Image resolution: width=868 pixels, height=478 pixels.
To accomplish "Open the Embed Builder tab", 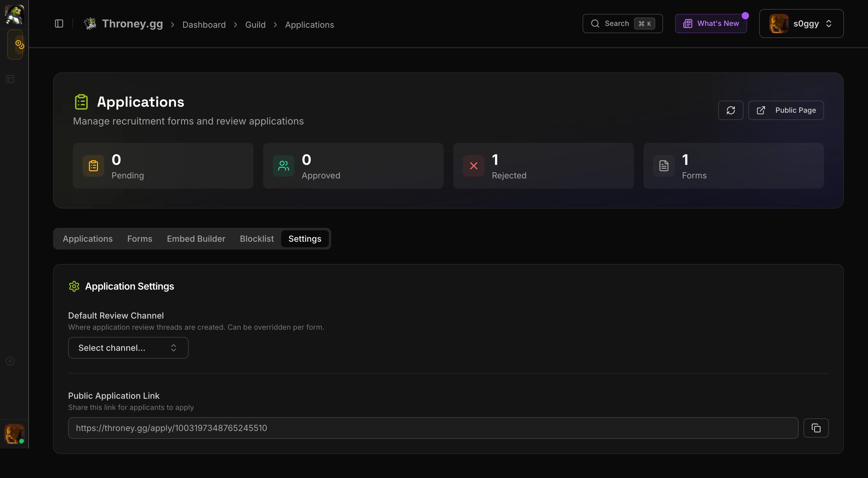I will 196,238.
